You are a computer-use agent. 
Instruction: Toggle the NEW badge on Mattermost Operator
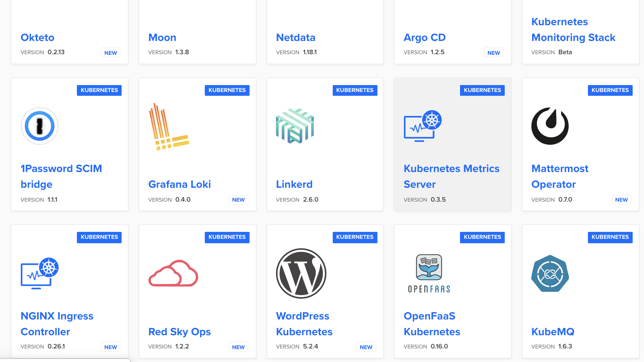pos(621,200)
